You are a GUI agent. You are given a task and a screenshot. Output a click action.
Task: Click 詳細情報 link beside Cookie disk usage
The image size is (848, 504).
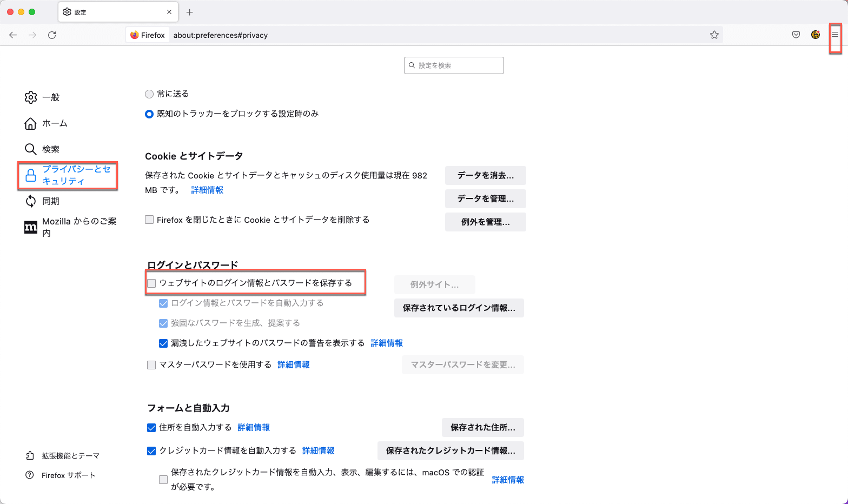tap(207, 190)
